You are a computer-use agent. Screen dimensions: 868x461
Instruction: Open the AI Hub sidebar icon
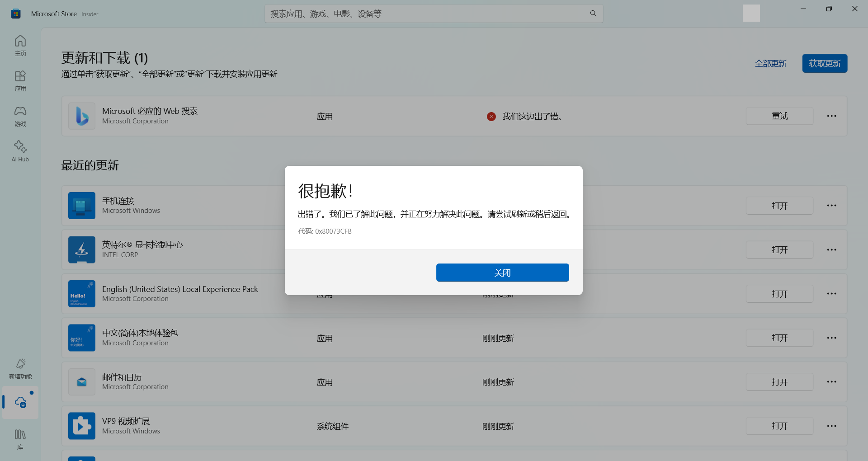pyautogui.click(x=20, y=151)
